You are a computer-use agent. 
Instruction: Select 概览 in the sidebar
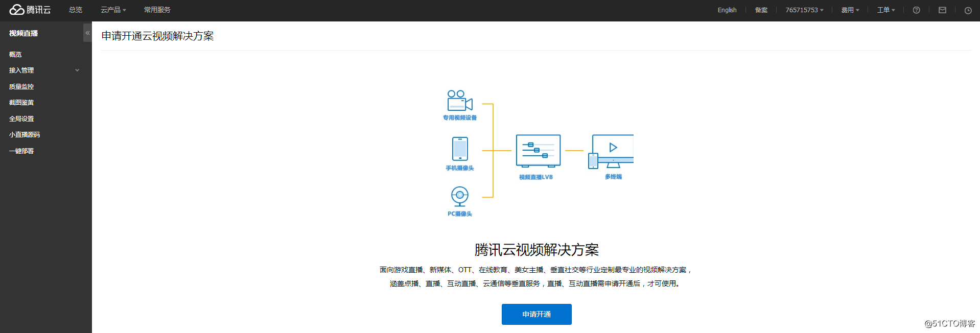click(x=15, y=54)
